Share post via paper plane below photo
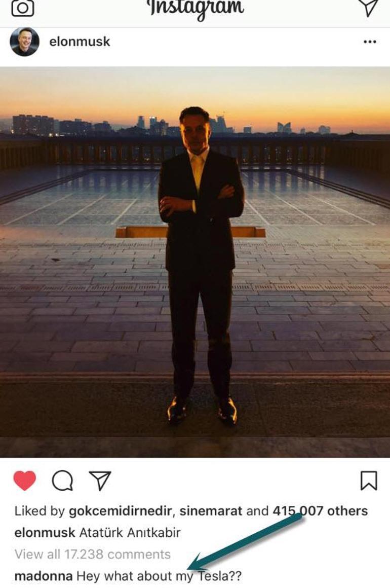390x588 pixels. (100, 481)
